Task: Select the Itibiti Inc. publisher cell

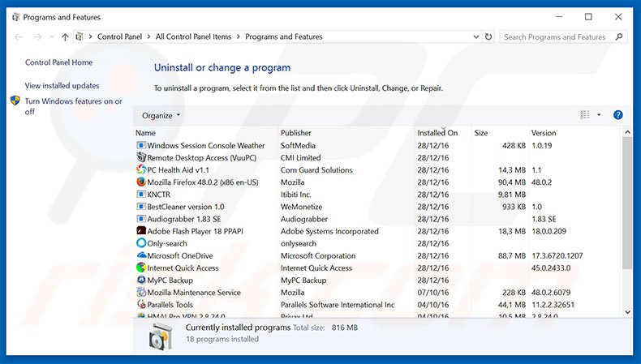Action: (295, 195)
